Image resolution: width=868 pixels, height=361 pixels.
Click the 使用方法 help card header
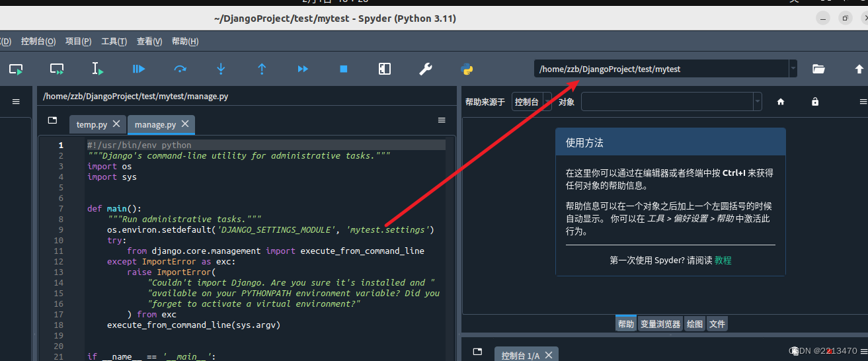click(670, 142)
